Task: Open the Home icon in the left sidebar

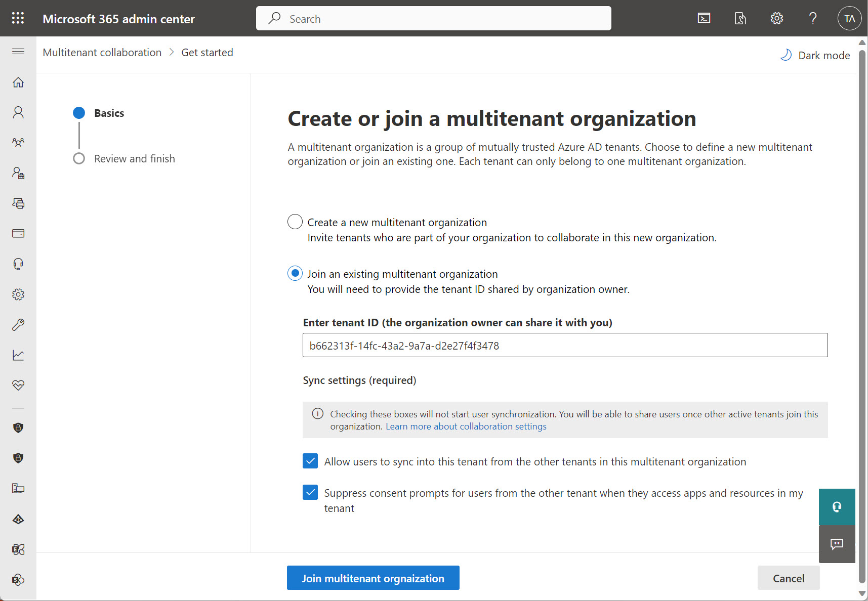Action: pos(18,82)
